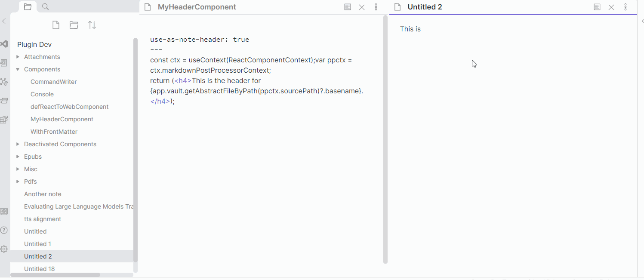The height and width of the screenshot is (280, 644).
Task: Create a new folder in the vault
Action: 74,25
